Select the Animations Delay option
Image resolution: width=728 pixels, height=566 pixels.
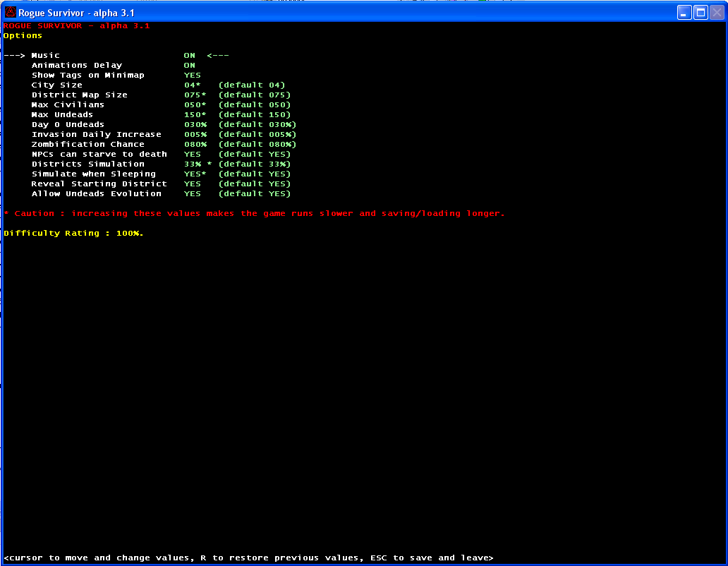point(77,65)
